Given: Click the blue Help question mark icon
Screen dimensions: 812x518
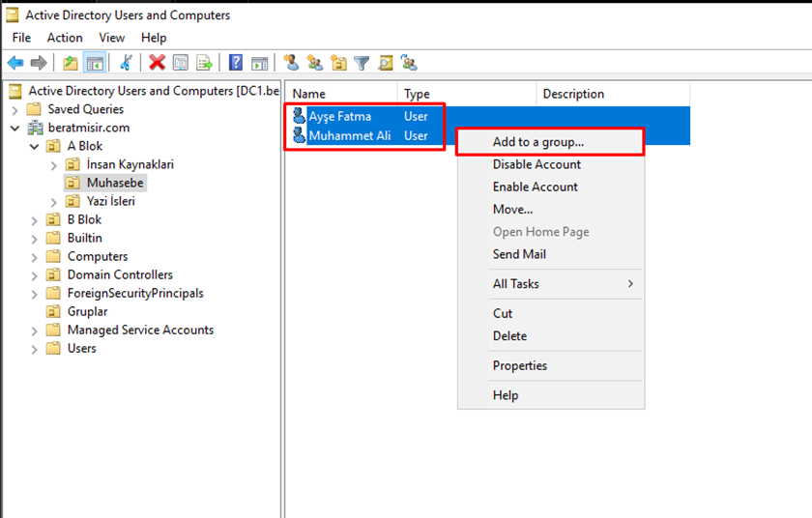Looking at the screenshot, I should point(236,63).
